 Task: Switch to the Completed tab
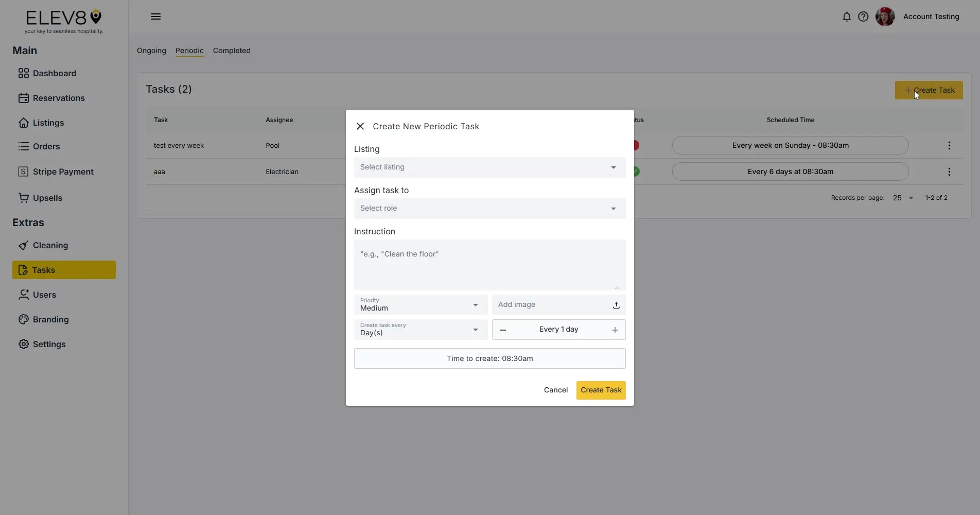(231, 50)
